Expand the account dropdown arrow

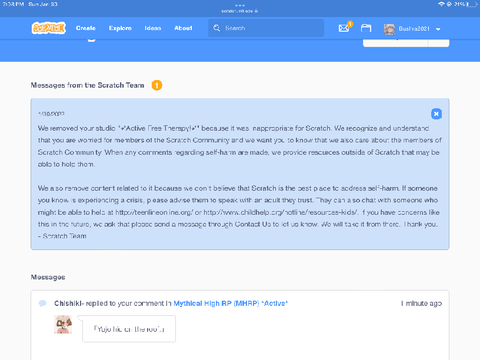click(438, 29)
